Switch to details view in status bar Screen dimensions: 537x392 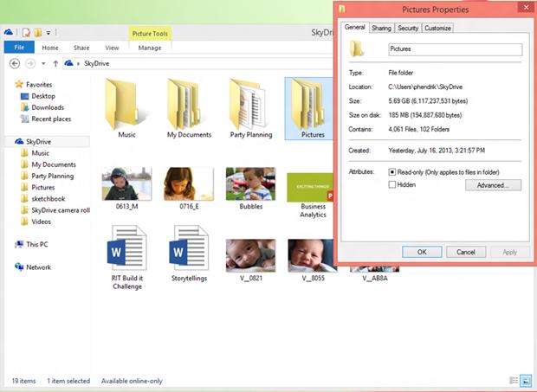(x=514, y=381)
